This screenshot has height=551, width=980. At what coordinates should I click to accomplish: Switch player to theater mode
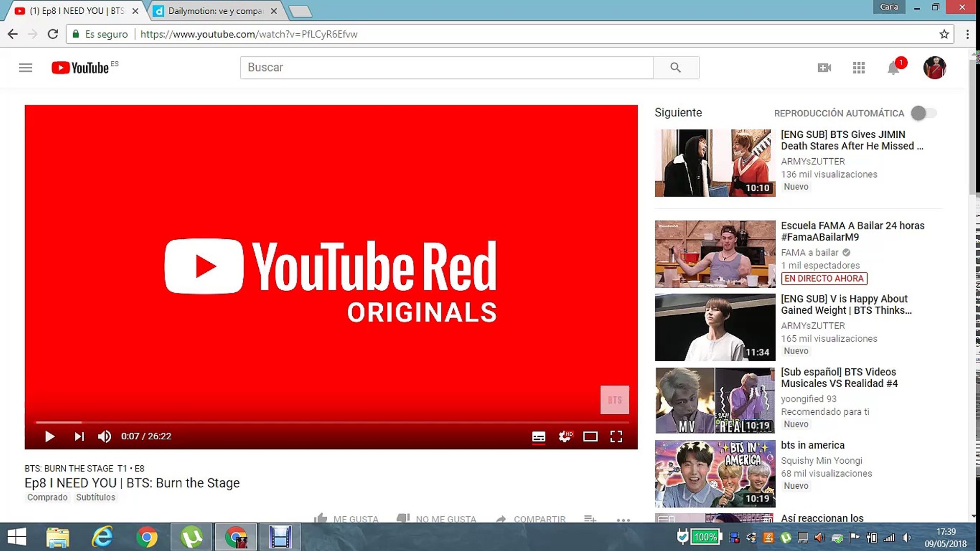590,437
